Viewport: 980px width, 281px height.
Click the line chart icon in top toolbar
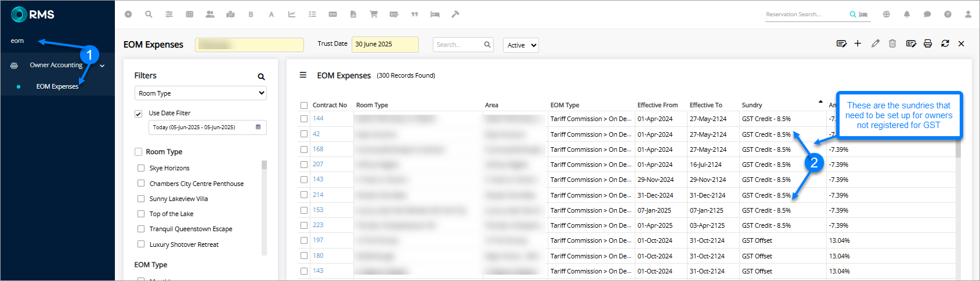[x=292, y=14]
